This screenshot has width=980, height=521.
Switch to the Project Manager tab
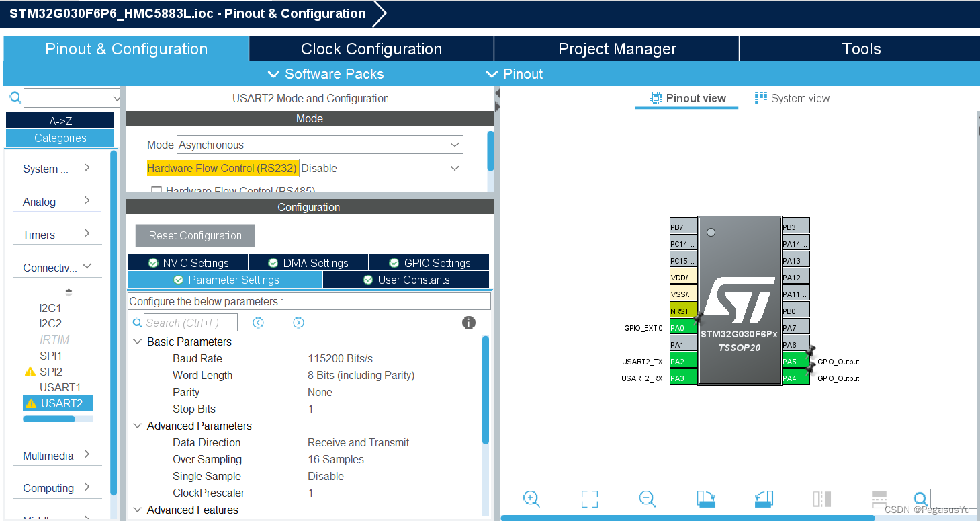(617, 49)
